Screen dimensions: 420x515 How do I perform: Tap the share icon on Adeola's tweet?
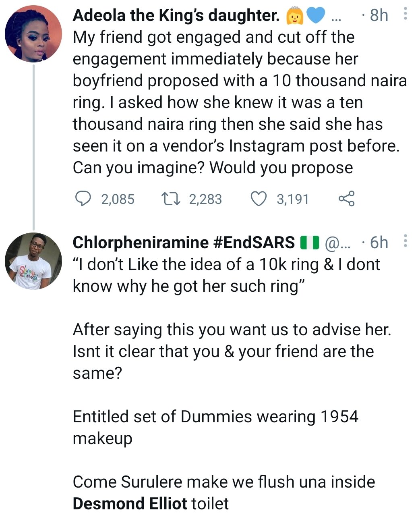coord(347,199)
